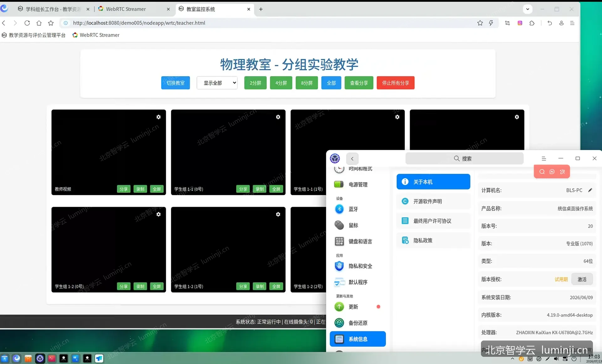Screen dimensions: 602x364
Task: Open 鼠标 mouse settings
Action: point(358,225)
